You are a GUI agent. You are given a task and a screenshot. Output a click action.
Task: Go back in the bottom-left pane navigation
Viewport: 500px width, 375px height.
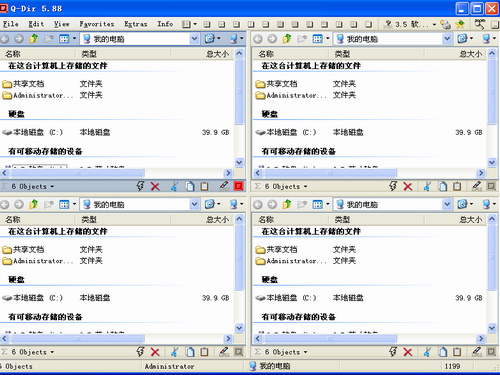pyautogui.click(x=5, y=204)
